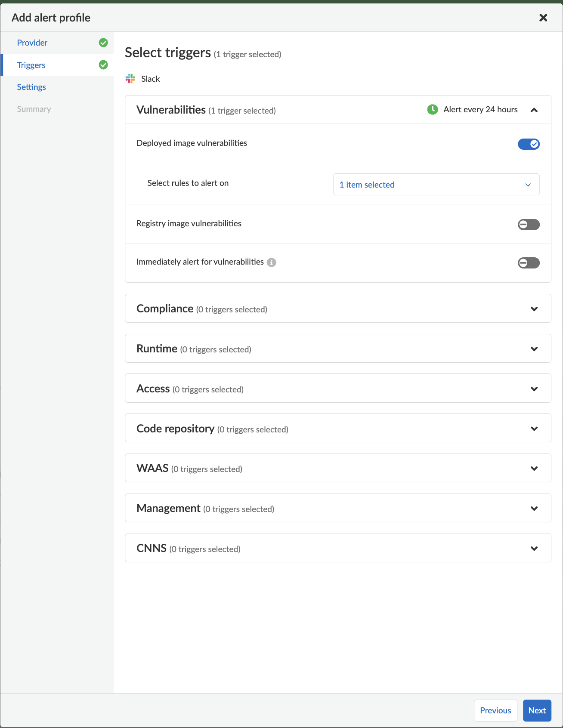Click the 'Slack' provider name
Image resolution: width=563 pixels, height=728 pixels.
tap(151, 79)
